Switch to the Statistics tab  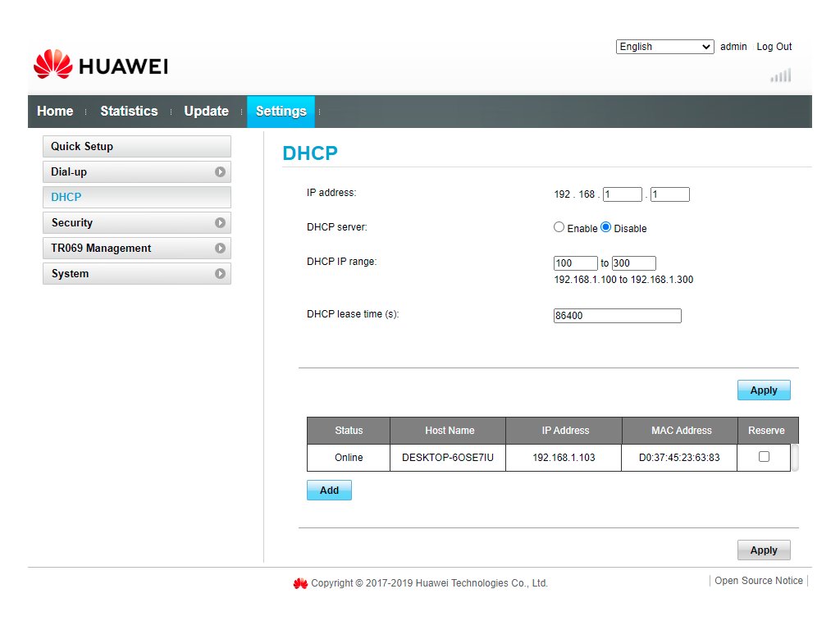(x=129, y=112)
